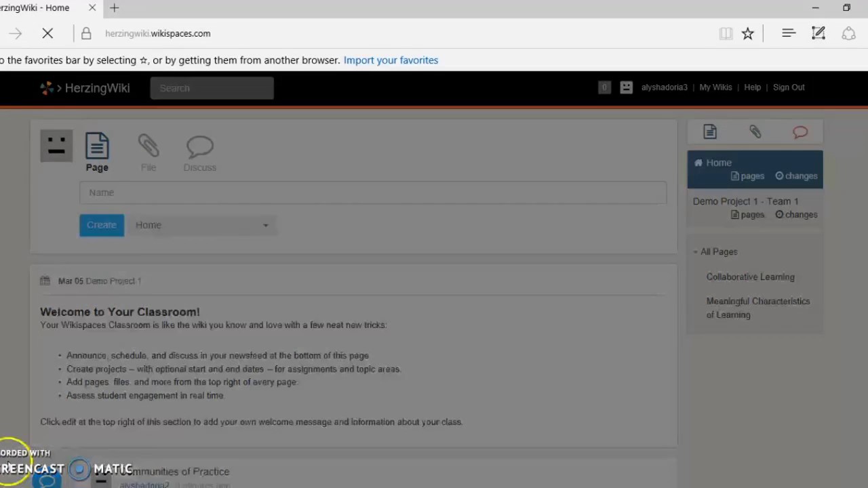Open a new browser tab
The height and width of the screenshot is (488, 868).
115,8
